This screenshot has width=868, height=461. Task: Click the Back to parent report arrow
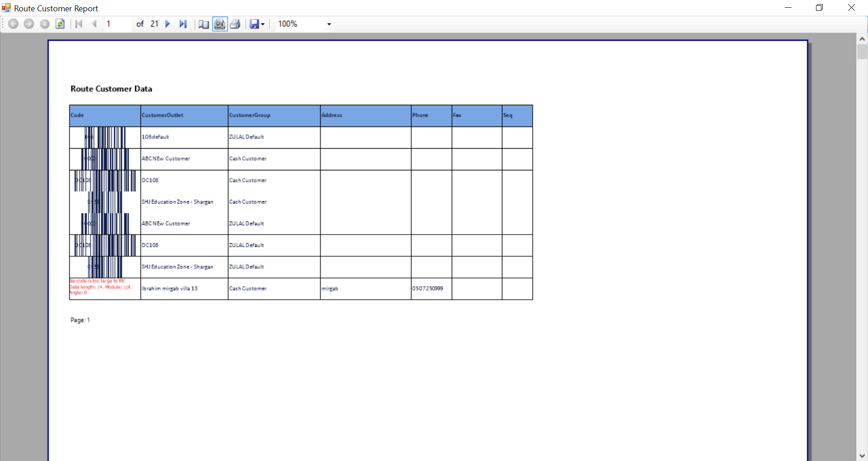[x=13, y=24]
